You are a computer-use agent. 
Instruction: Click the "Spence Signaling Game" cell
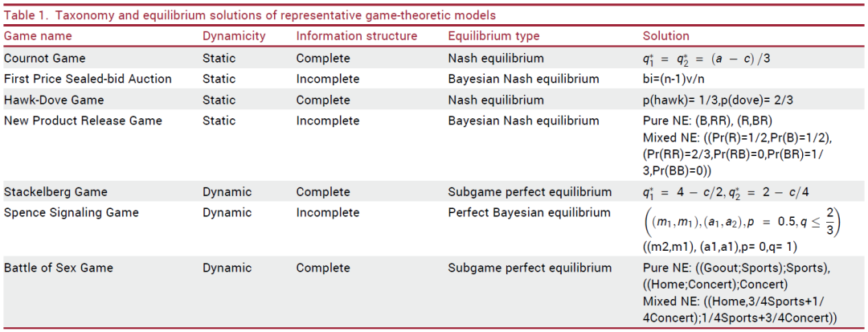tap(71, 212)
